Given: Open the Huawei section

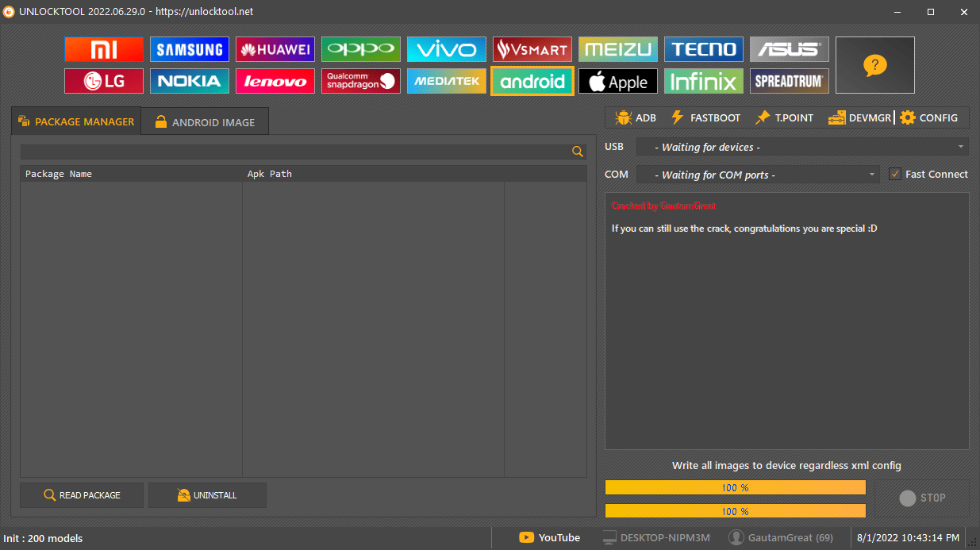Looking at the screenshot, I should pyautogui.click(x=275, y=48).
